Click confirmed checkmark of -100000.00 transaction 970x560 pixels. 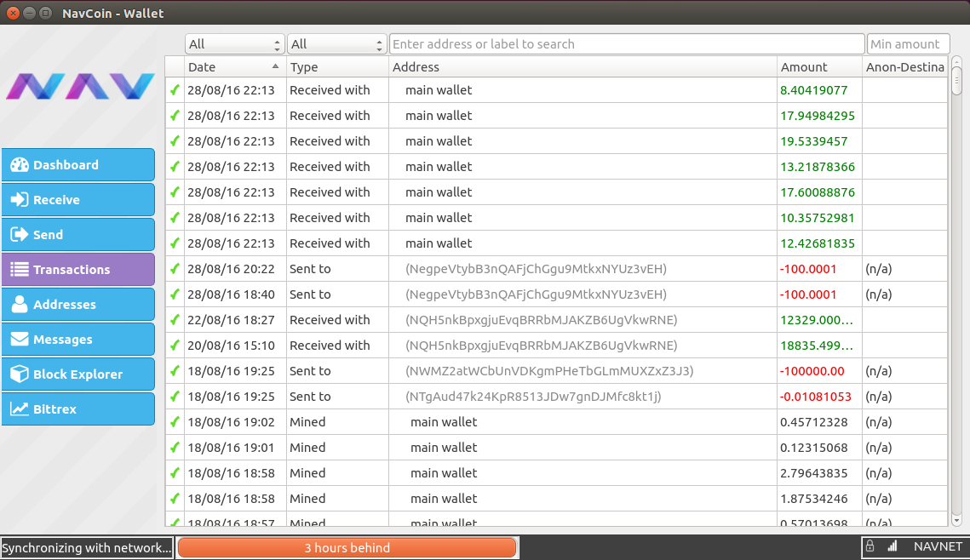tap(175, 371)
